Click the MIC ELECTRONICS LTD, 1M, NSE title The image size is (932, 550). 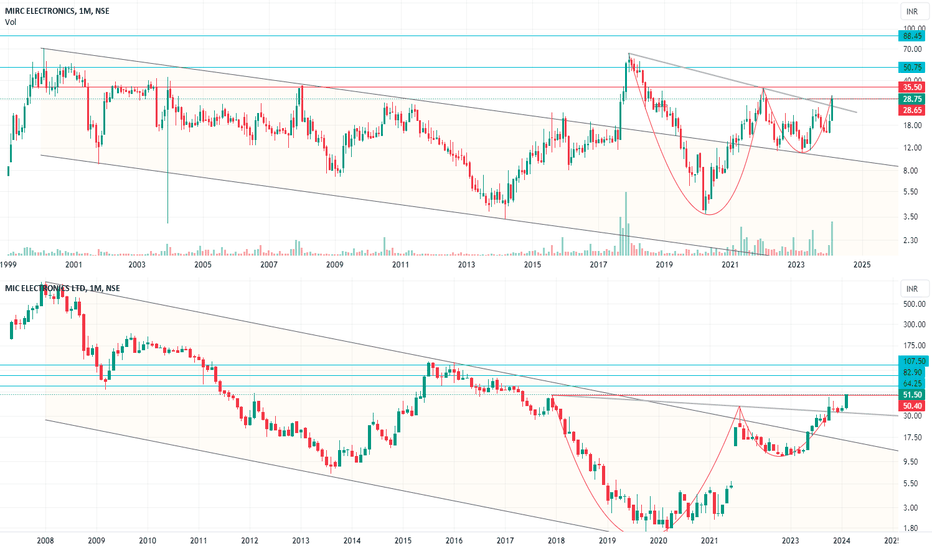click(x=62, y=288)
